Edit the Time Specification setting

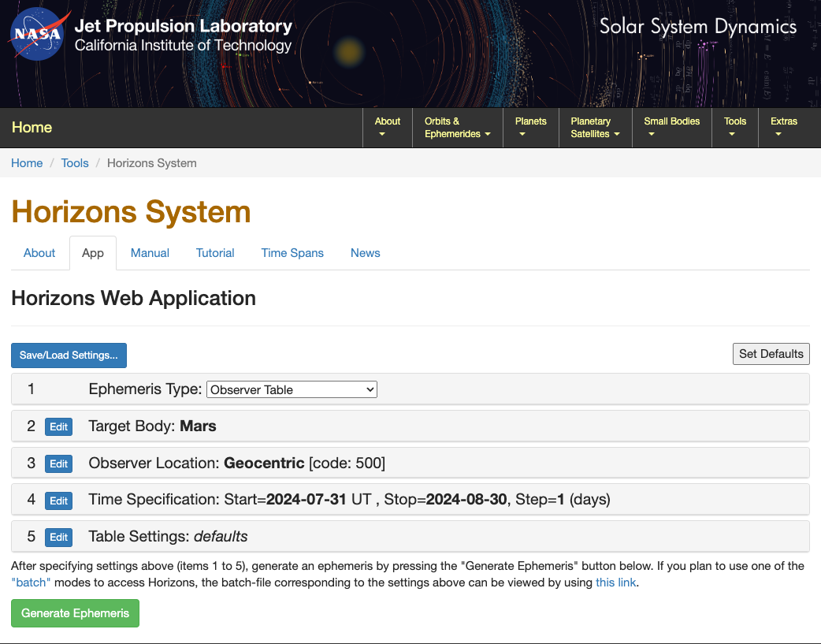tap(58, 501)
